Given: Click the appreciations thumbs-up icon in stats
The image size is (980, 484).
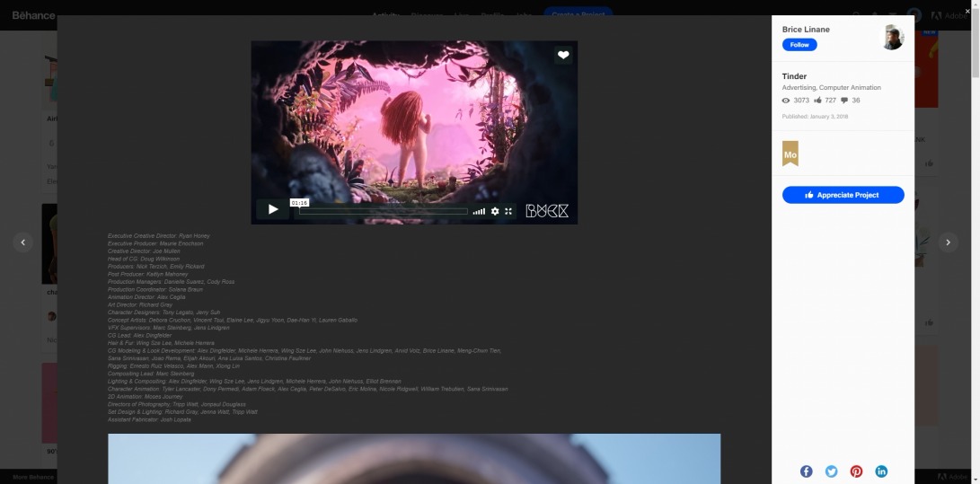Looking at the screenshot, I should tap(817, 100).
